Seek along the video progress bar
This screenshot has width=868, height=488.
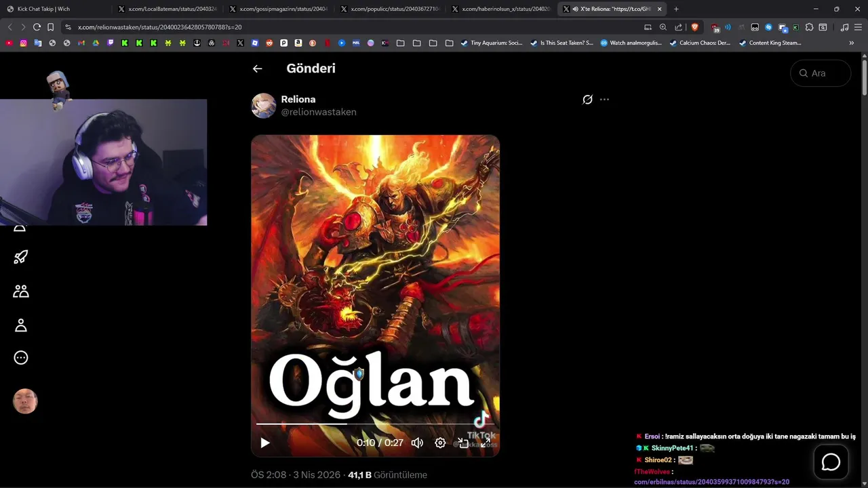pos(375,424)
